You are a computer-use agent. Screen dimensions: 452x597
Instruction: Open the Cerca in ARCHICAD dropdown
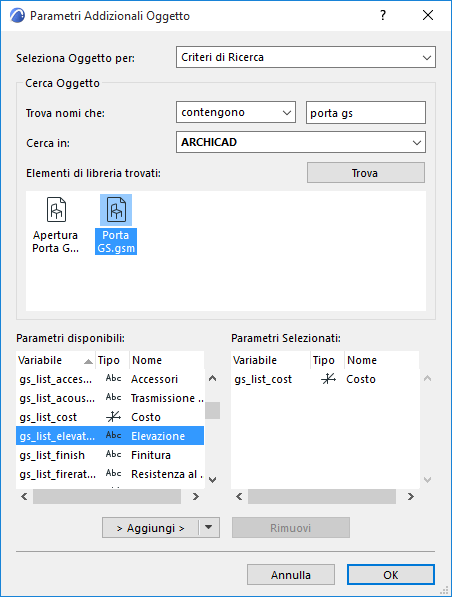301,142
